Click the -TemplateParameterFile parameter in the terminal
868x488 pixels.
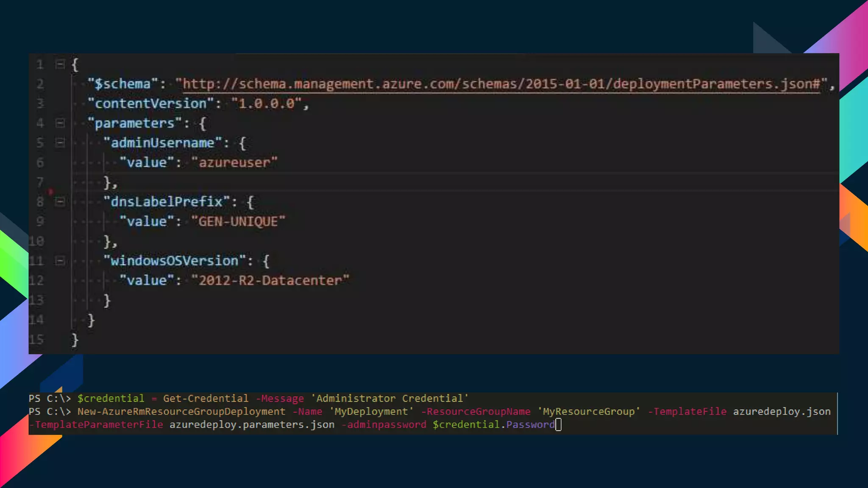[x=97, y=425]
